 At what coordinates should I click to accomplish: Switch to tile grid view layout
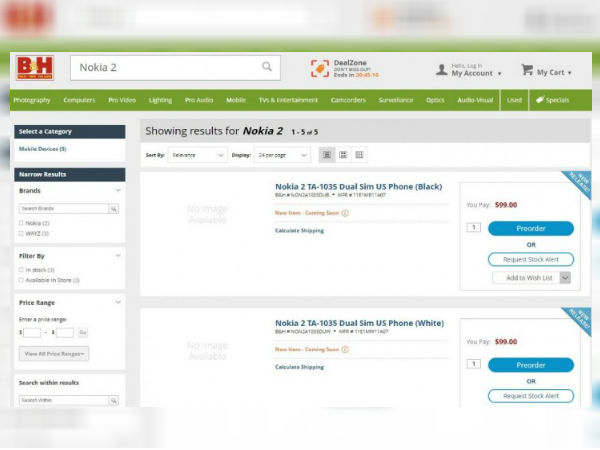coord(359,155)
